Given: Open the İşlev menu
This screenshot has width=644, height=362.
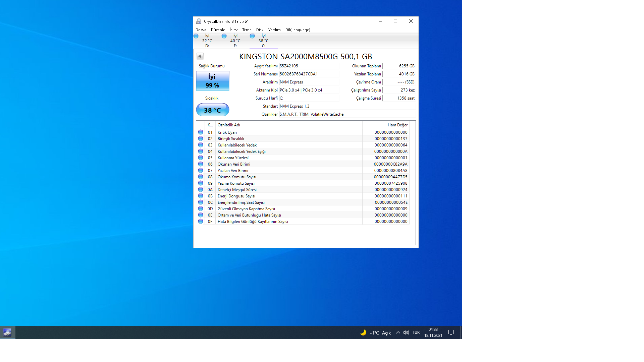Looking at the screenshot, I should click(233, 30).
